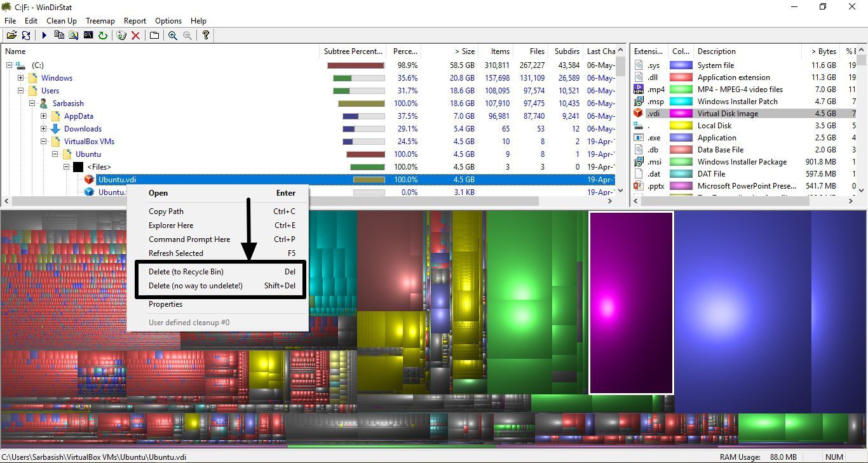Screen dimensions: 868x463
Task: Click the Select Parent folder toolbar icon
Action: click(x=154, y=36)
